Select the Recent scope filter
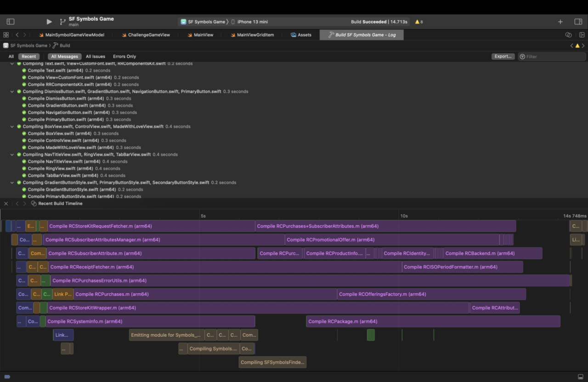The image size is (588, 382). point(29,57)
